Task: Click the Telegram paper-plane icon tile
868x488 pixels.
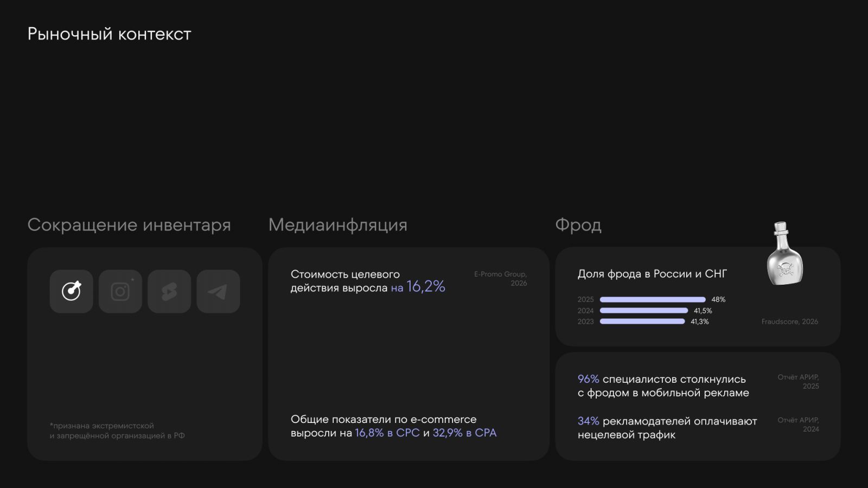Action: click(x=218, y=291)
